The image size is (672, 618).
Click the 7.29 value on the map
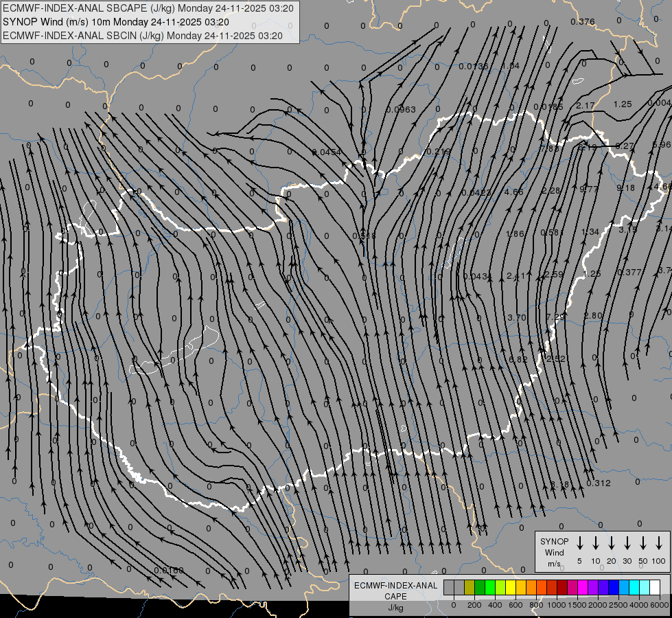(555, 317)
